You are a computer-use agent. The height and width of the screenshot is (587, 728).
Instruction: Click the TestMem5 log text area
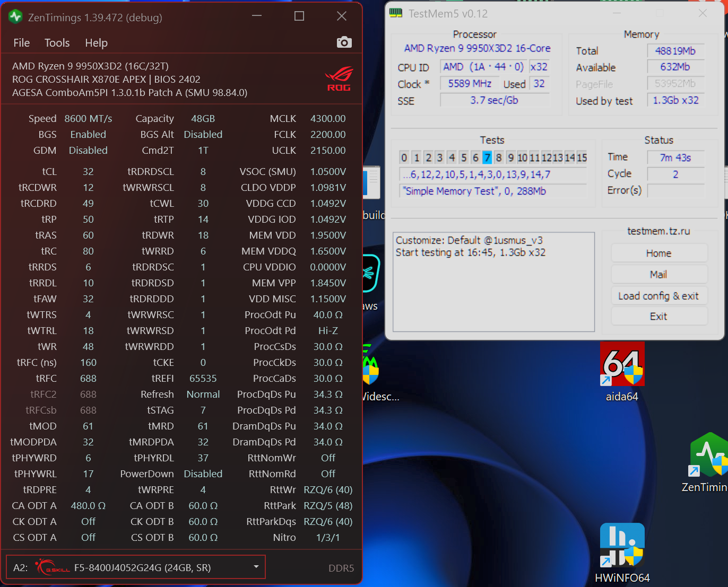[493, 282]
